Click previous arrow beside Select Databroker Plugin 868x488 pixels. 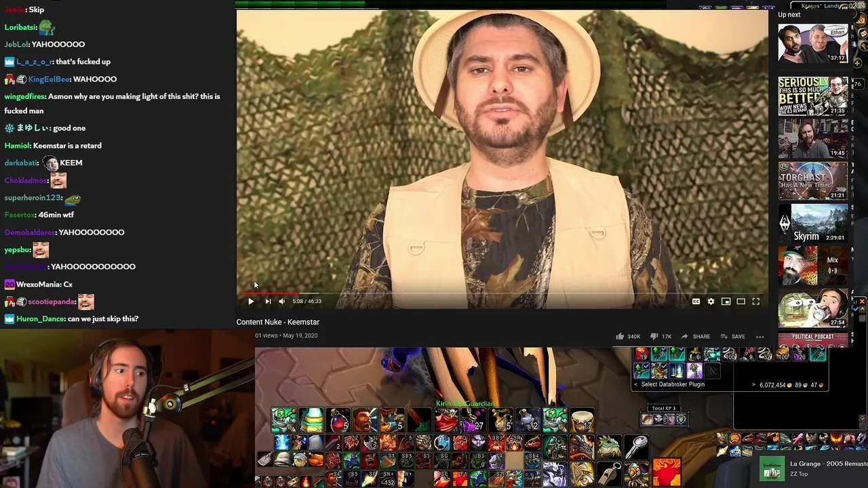tap(636, 384)
